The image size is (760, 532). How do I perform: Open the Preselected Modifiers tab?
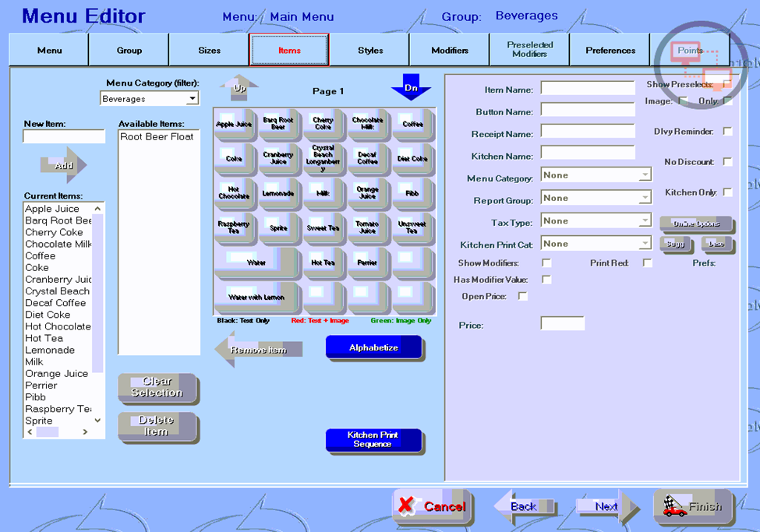point(530,50)
